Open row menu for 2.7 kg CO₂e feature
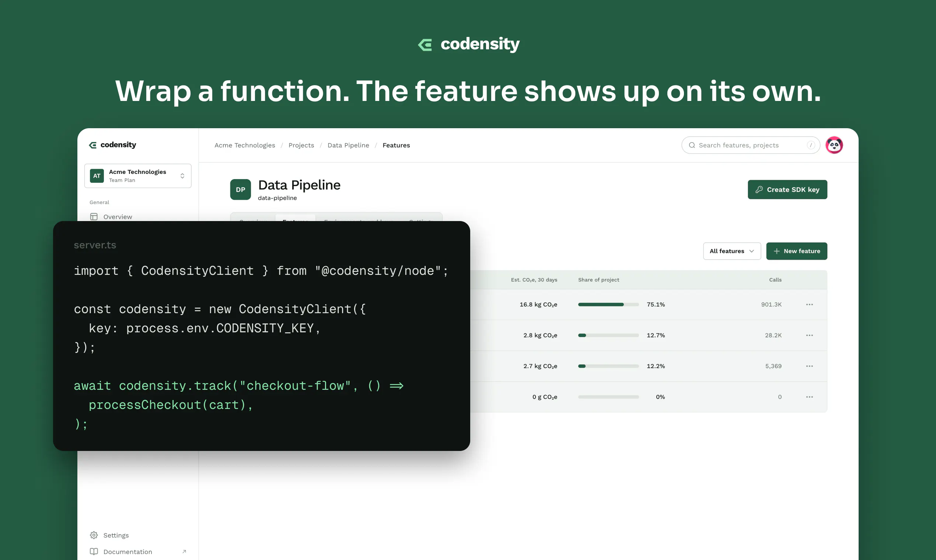 [x=809, y=366]
